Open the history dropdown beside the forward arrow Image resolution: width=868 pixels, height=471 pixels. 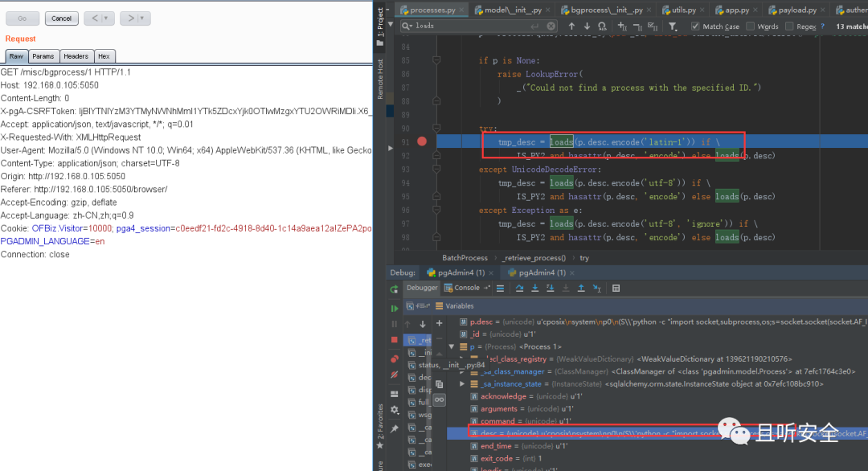(x=142, y=18)
